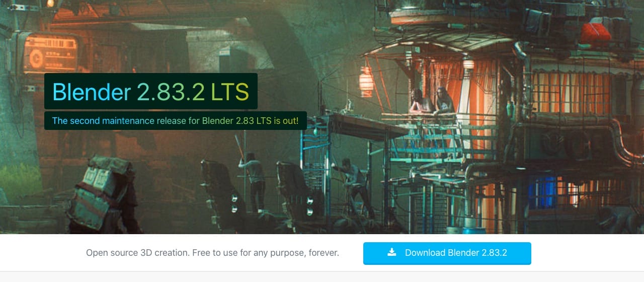Viewport: 644px width, 282px height.
Task: Click the word LTS in the headline
Action: click(x=230, y=91)
